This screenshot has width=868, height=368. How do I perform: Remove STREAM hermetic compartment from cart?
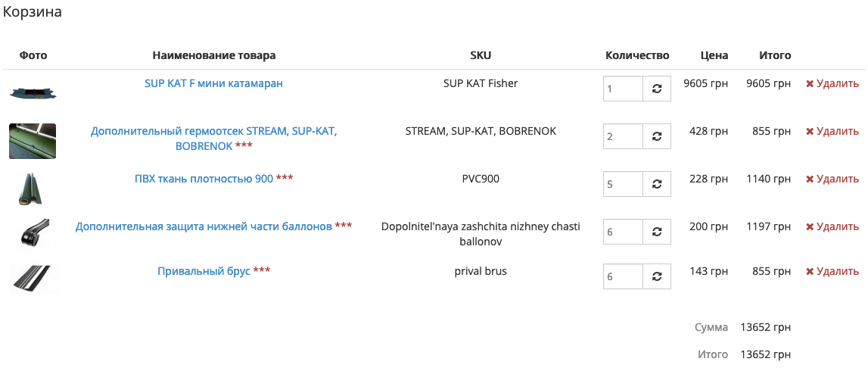point(832,132)
